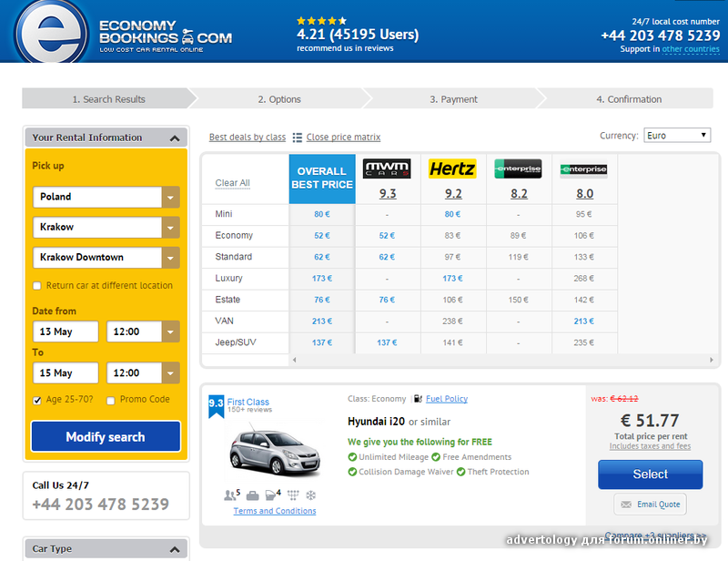Tick the Promo Code checkbox
The image size is (728, 561).
coord(111,400)
